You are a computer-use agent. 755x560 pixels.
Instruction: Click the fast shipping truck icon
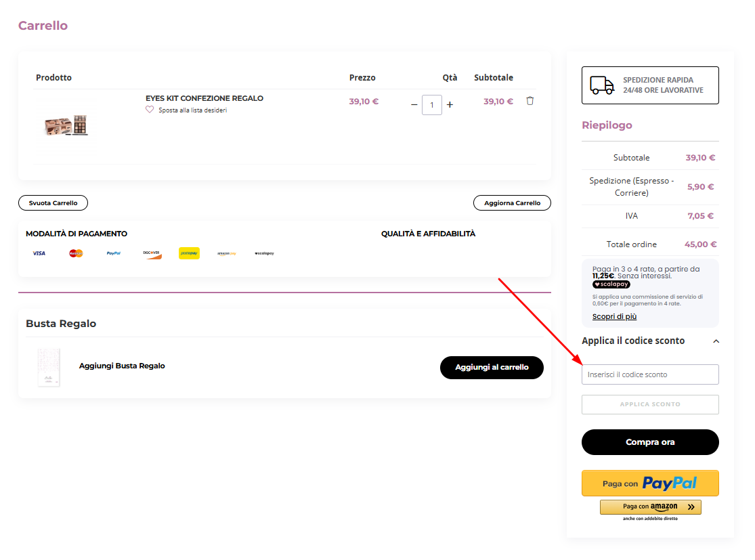point(602,85)
